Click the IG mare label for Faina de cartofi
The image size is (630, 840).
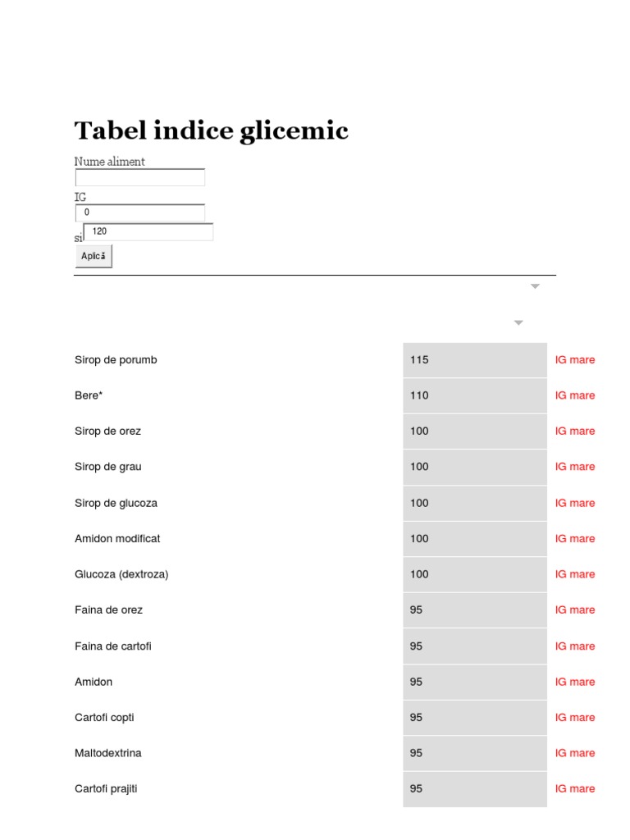point(575,646)
